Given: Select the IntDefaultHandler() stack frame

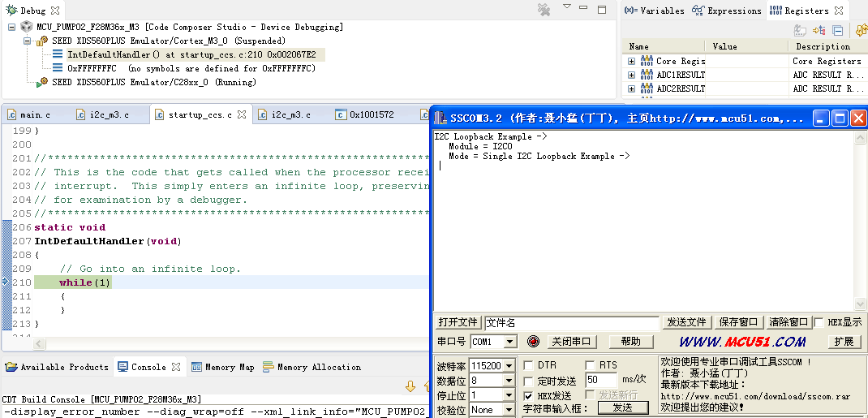Looking at the screenshot, I should [191, 54].
